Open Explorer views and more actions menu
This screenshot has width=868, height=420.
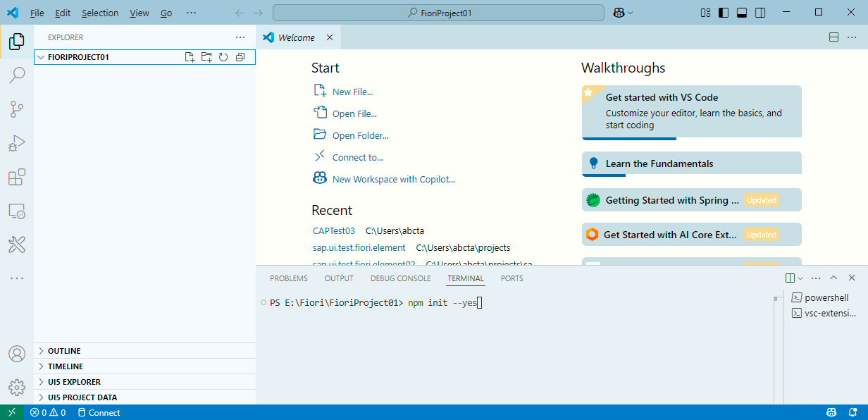tap(240, 37)
